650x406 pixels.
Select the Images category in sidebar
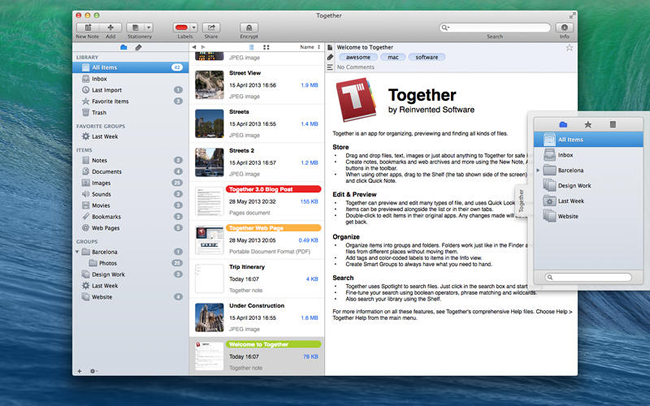point(101,183)
